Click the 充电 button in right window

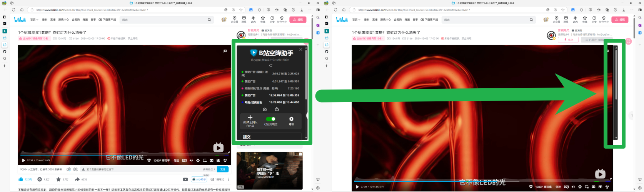pos(569,40)
